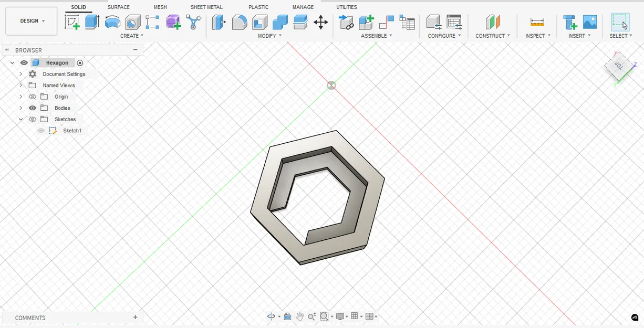Click the Fit zoom window icon
644x328 pixels.
[325, 316]
